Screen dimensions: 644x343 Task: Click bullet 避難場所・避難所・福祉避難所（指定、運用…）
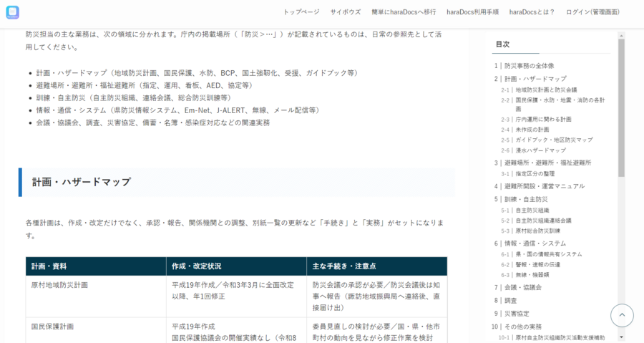(144, 85)
